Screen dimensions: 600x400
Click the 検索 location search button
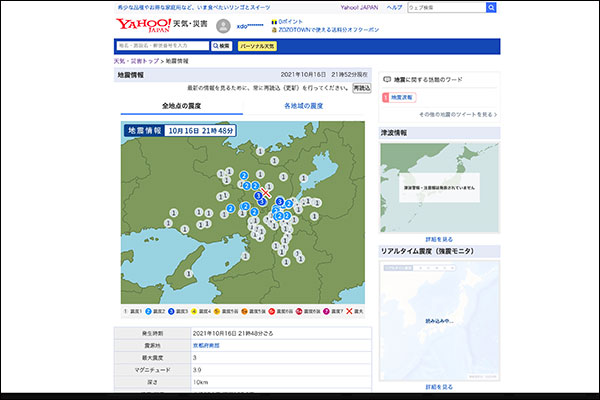click(x=222, y=46)
